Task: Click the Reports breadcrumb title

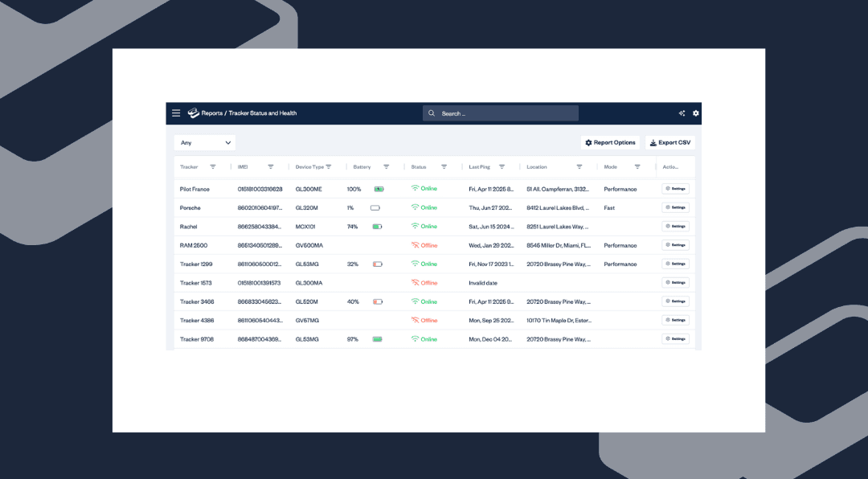Action: (x=212, y=113)
